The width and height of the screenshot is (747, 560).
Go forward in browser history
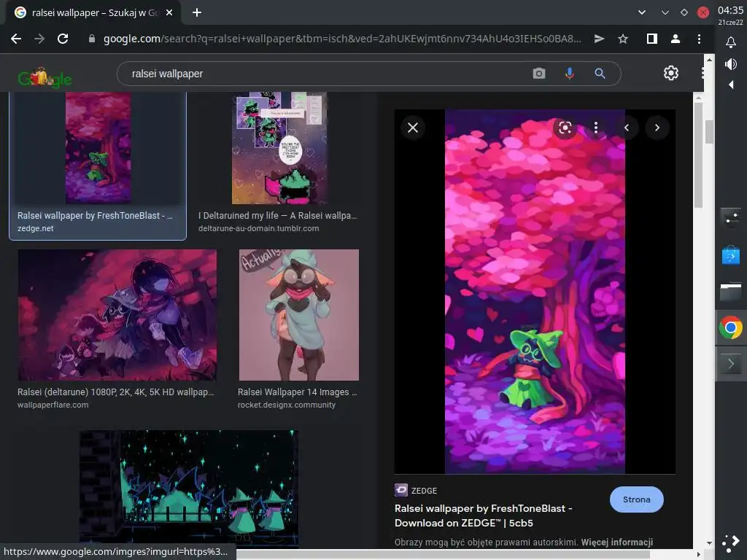pos(39,39)
